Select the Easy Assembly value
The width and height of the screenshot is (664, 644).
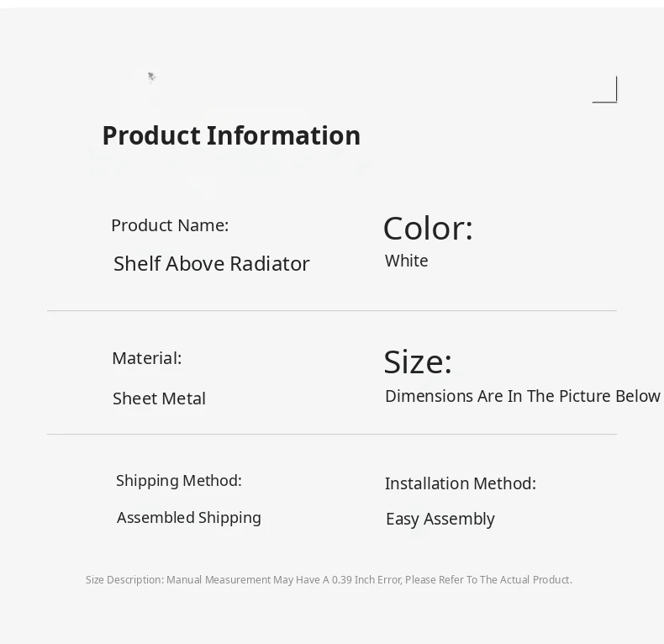point(440,519)
